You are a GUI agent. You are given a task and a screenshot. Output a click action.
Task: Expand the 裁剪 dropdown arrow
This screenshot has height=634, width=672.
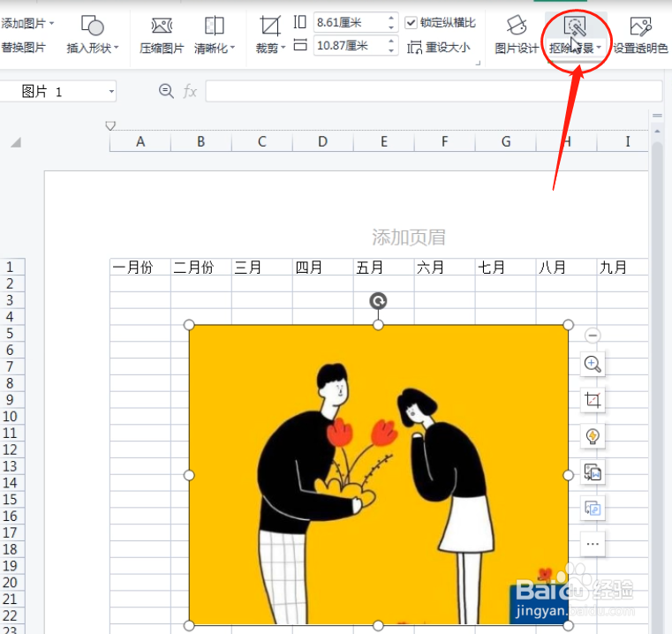click(283, 48)
